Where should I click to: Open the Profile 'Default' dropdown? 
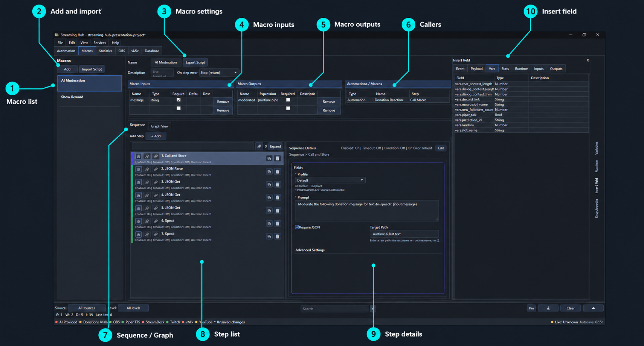click(330, 180)
